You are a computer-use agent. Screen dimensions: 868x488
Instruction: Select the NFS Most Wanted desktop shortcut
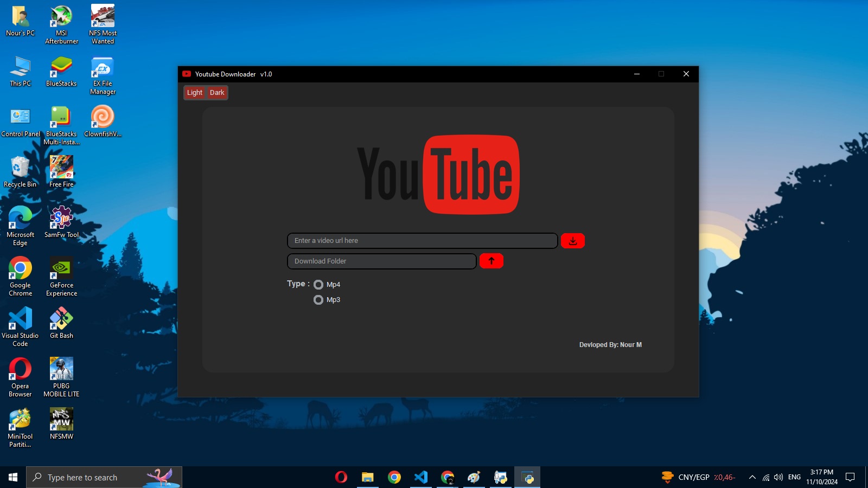click(103, 25)
